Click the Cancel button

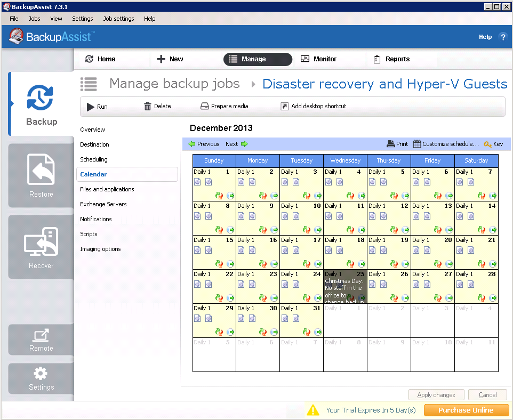point(487,395)
